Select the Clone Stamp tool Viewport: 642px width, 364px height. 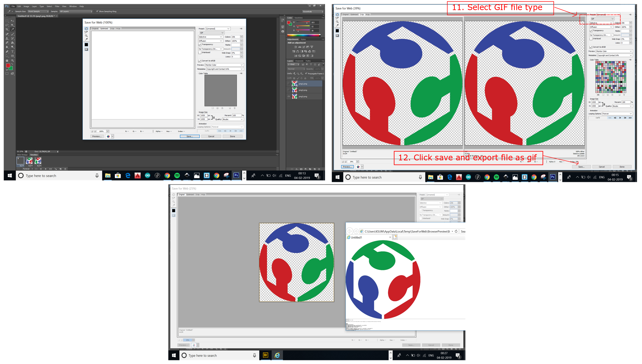click(x=7, y=38)
